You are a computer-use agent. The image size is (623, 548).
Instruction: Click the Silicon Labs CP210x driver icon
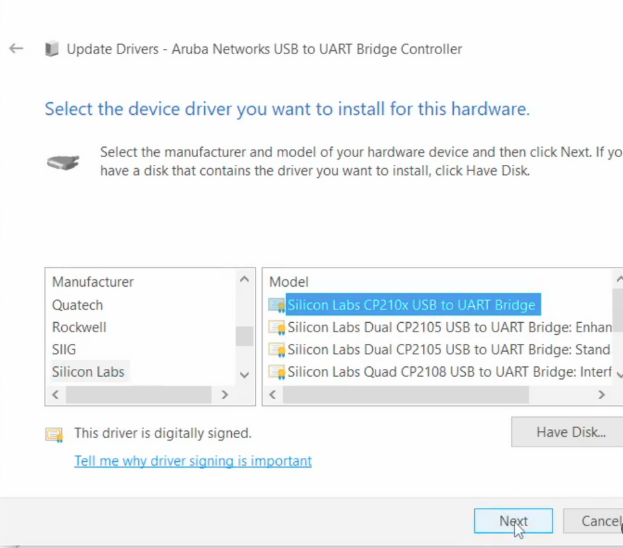pyautogui.click(x=277, y=305)
